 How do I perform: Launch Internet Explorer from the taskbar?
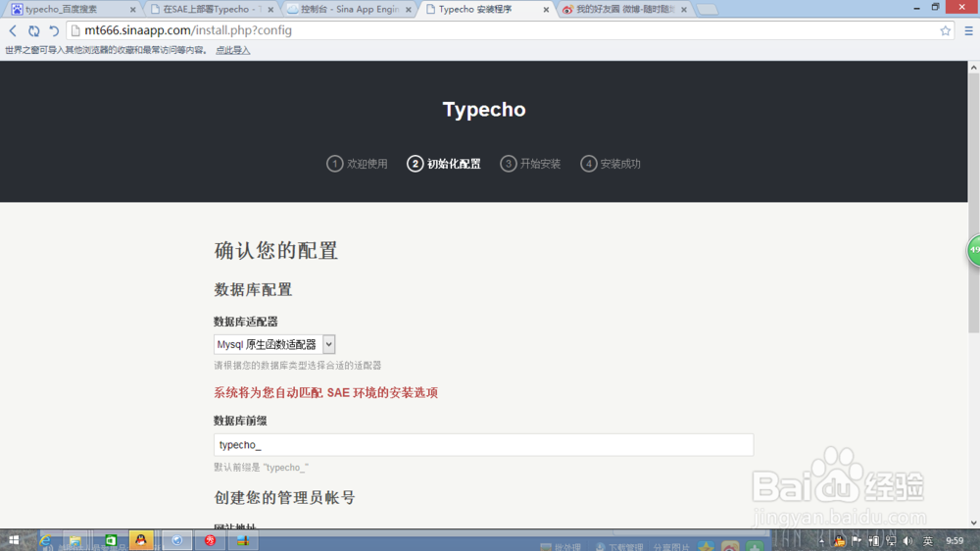[45, 540]
